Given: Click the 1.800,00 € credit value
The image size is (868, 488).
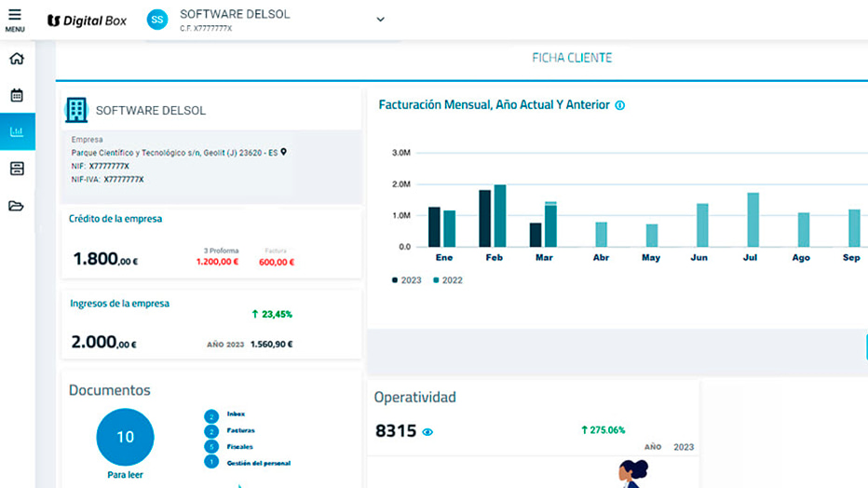Looking at the screenshot, I should point(106,259).
